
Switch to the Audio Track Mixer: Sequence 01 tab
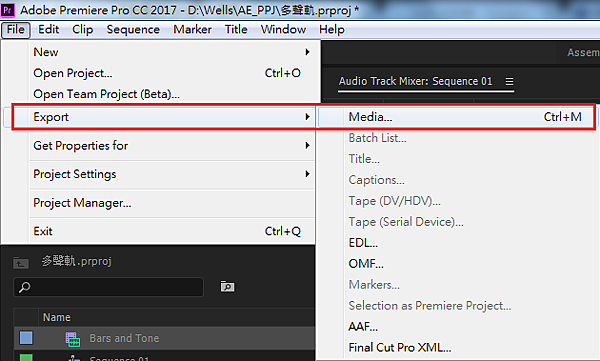[416, 81]
